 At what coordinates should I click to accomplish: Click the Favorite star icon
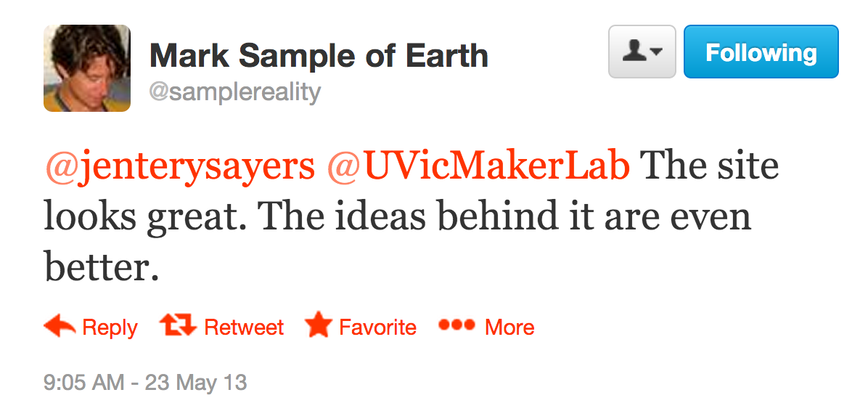pyautogui.click(x=318, y=326)
